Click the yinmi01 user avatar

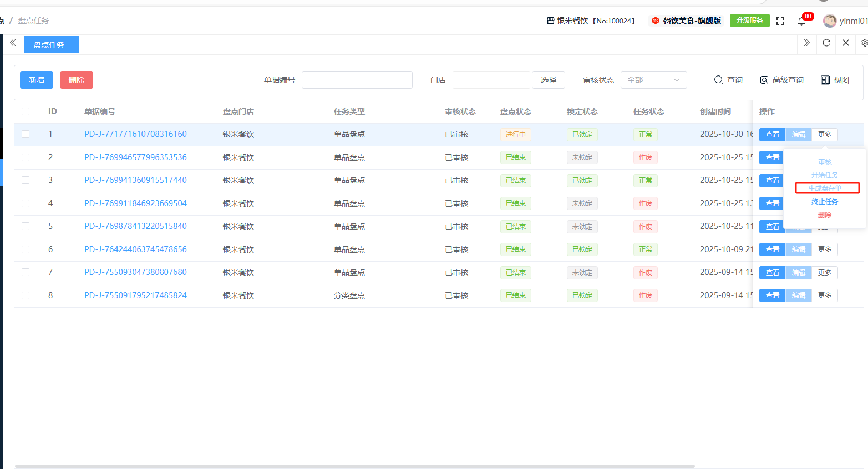(830, 21)
